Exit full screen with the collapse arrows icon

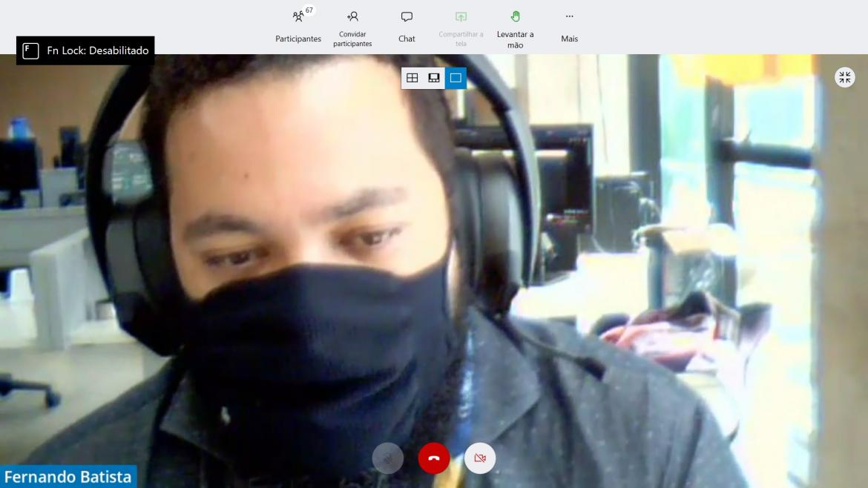click(x=845, y=77)
